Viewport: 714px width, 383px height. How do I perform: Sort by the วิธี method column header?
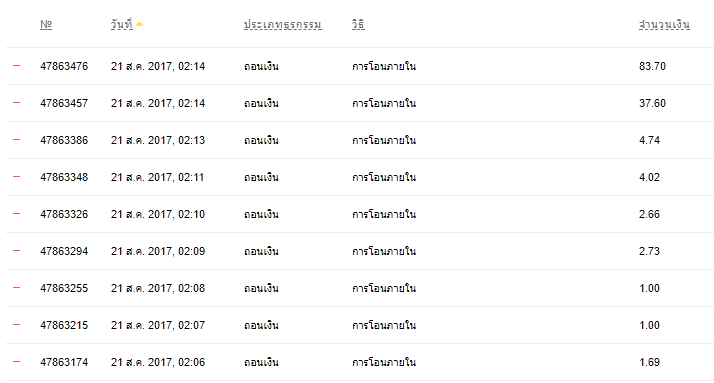[x=358, y=24]
